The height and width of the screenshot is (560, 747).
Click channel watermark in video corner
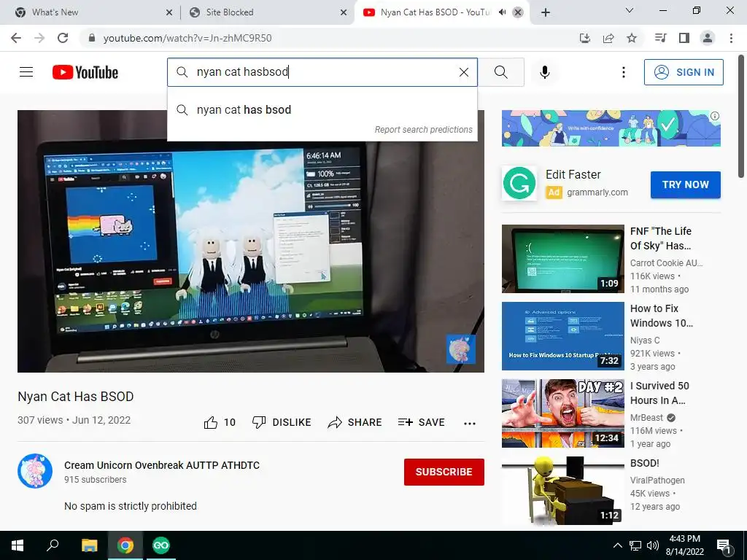point(461,349)
